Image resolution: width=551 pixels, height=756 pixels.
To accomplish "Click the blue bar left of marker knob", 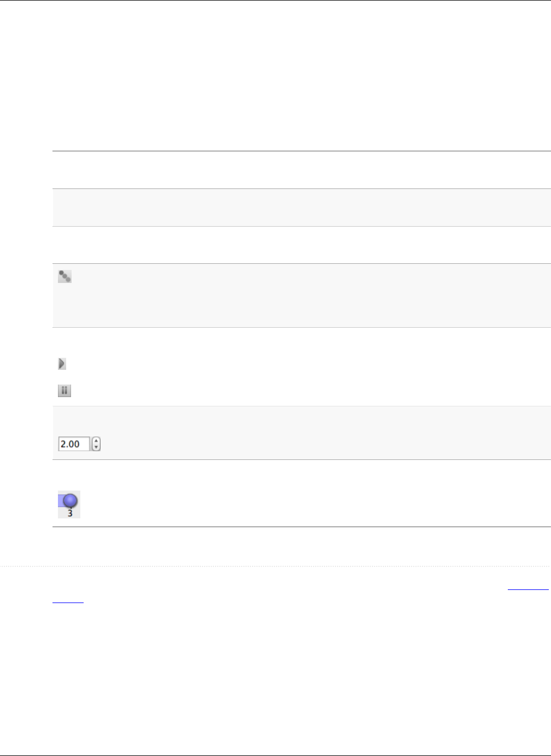I will coord(61,501).
